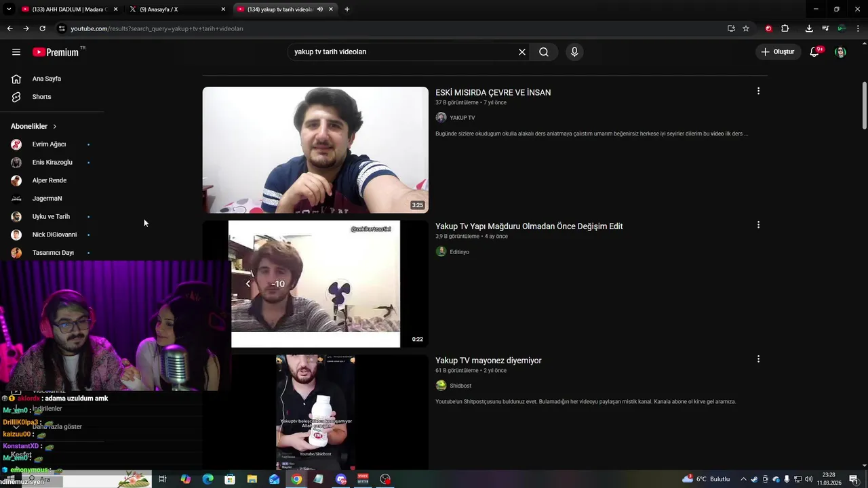Open Yakup Tv Yapı Mağduru Olmadan Önce title

(529, 226)
